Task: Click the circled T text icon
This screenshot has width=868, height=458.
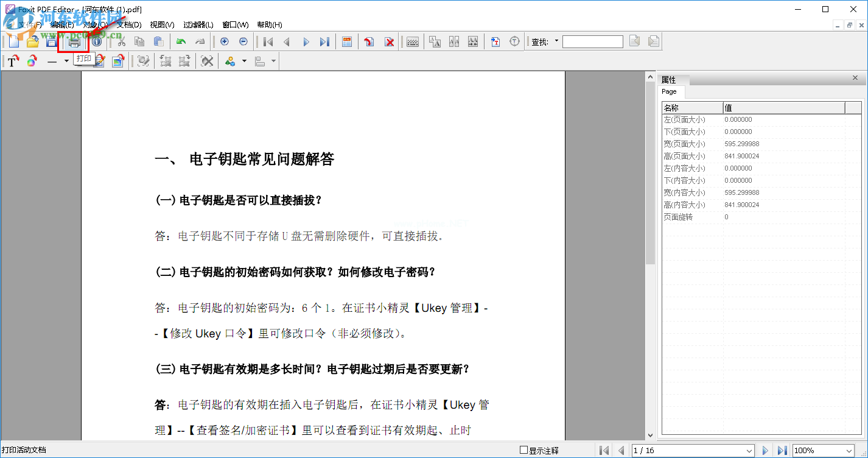Action: 514,41
